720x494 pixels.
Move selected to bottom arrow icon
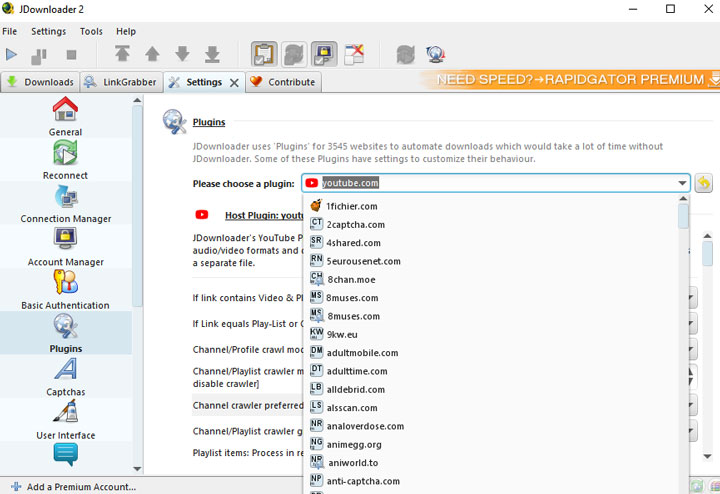(x=212, y=54)
